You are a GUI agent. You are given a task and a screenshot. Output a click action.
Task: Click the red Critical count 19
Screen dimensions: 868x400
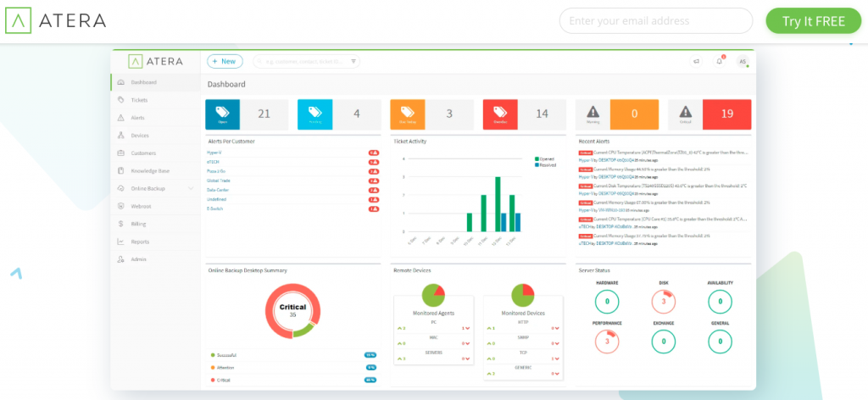click(726, 114)
